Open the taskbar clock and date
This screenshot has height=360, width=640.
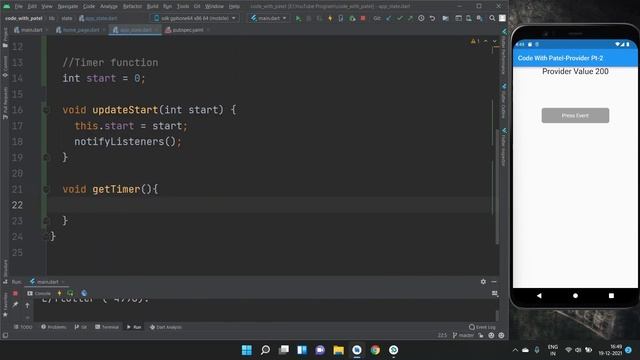[611, 350]
